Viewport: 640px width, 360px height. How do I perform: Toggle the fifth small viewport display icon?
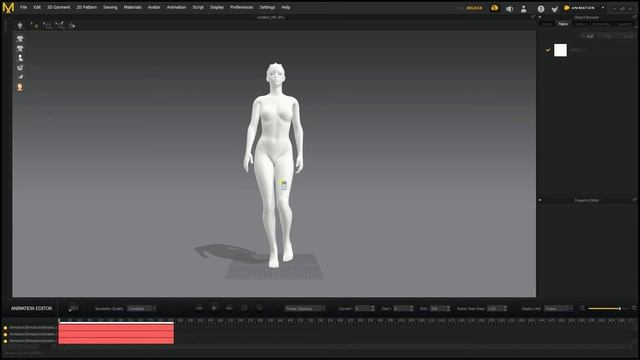tap(20, 77)
